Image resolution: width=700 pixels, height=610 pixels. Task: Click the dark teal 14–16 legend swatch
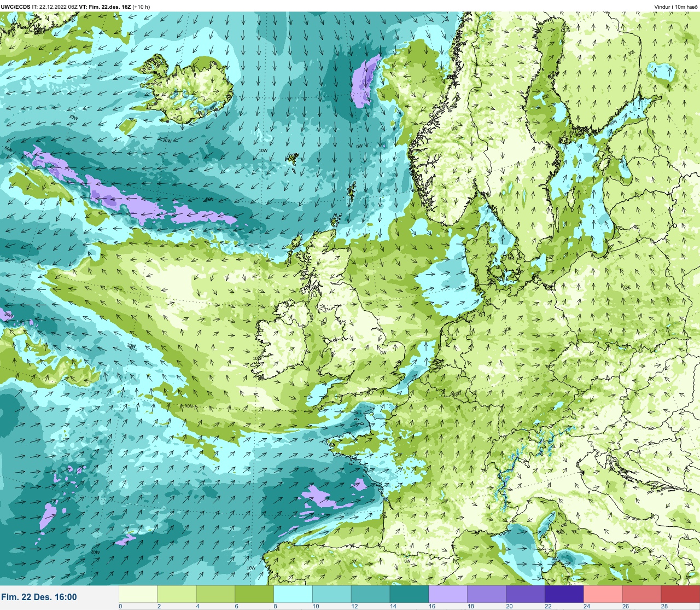[x=409, y=594]
